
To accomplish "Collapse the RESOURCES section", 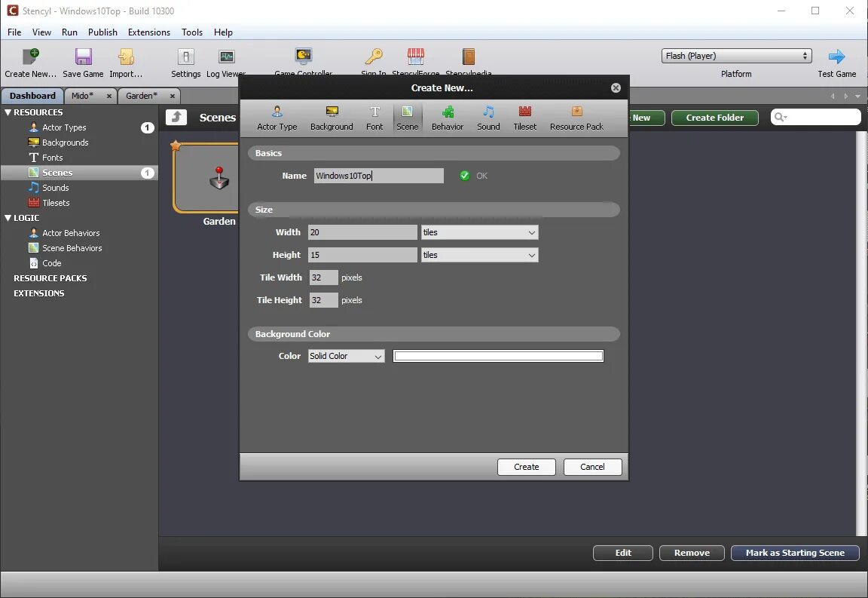I will 8,112.
